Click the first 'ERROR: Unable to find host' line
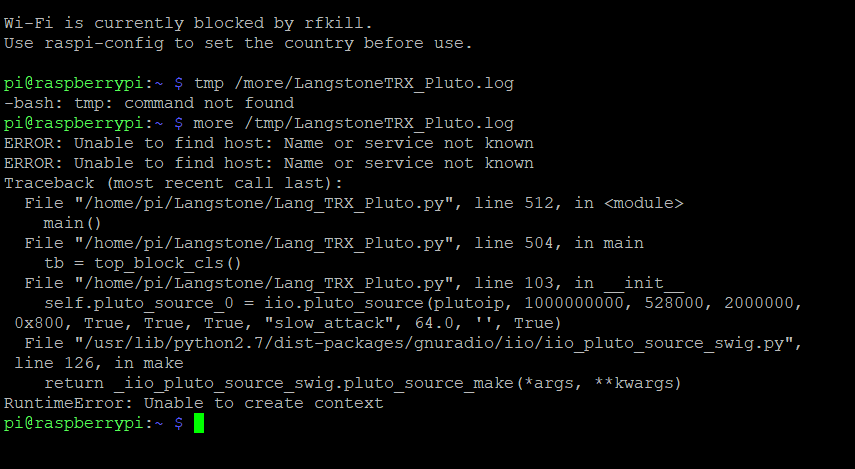Viewport: 855px width, 469px height. pos(269,143)
